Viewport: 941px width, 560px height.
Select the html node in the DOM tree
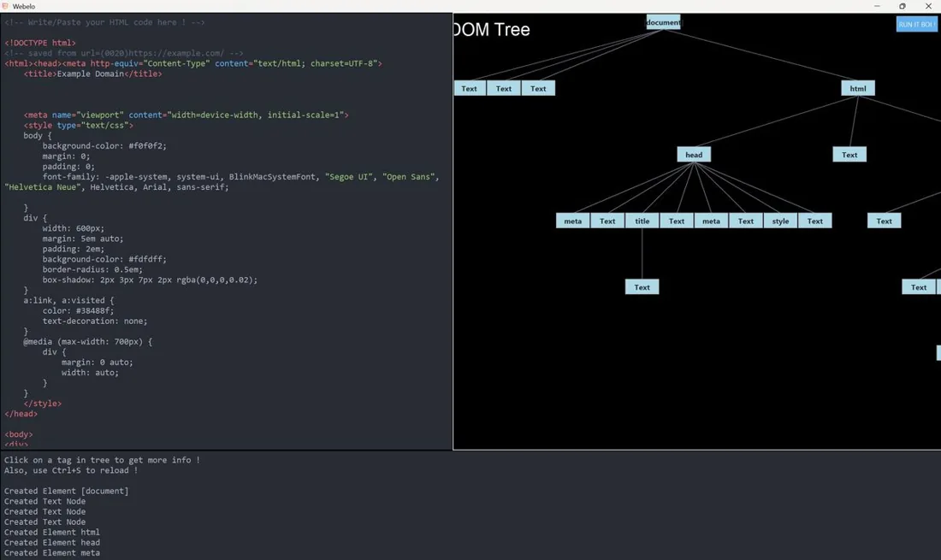(857, 88)
